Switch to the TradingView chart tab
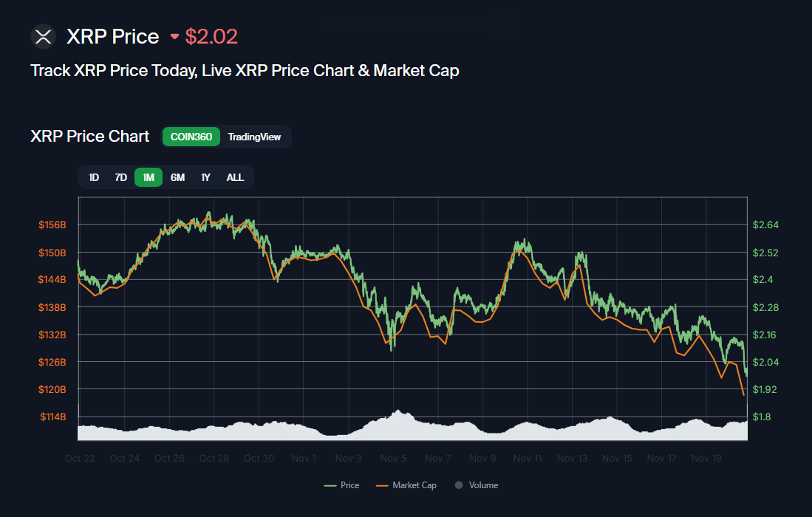The width and height of the screenshot is (812, 517). (254, 137)
